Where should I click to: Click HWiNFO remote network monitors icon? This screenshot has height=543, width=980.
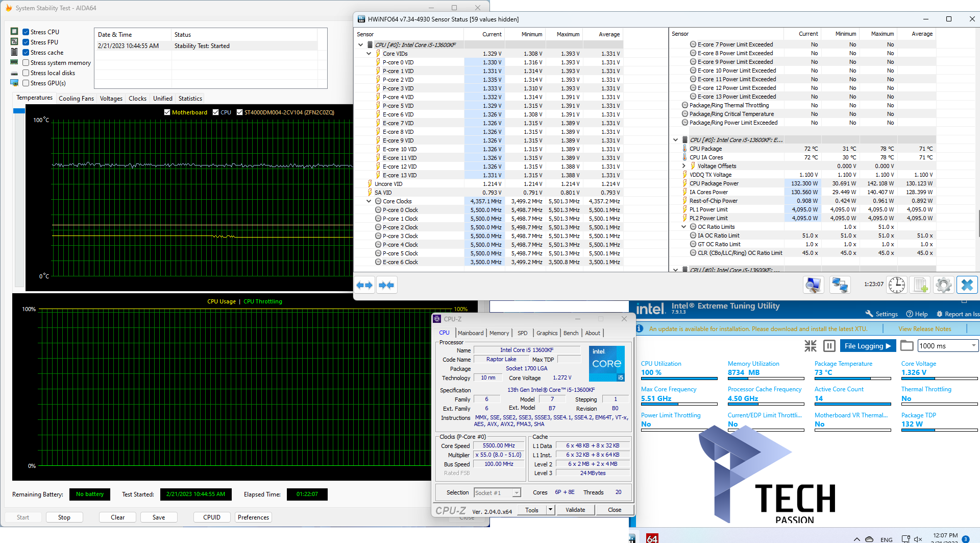point(839,285)
